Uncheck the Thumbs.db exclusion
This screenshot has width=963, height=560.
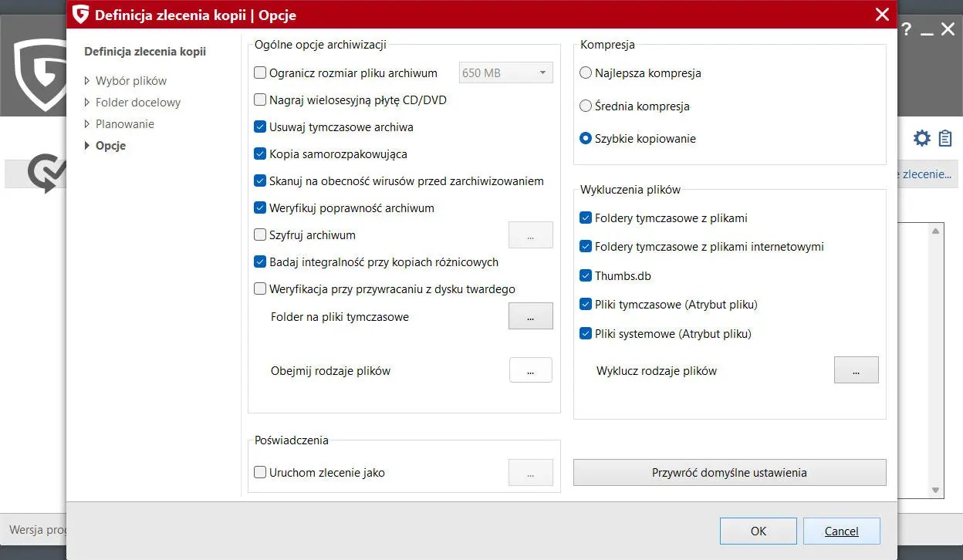pyautogui.click(x=586, y=275)
